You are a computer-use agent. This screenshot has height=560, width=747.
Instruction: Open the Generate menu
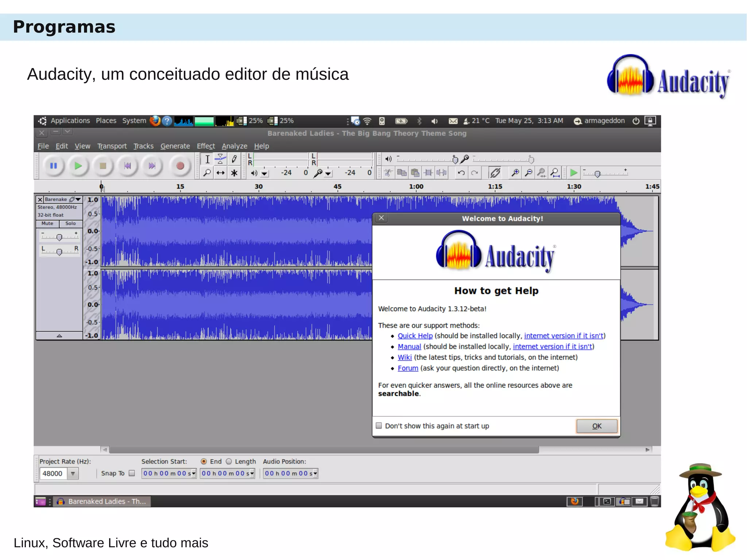coord(175,146)
